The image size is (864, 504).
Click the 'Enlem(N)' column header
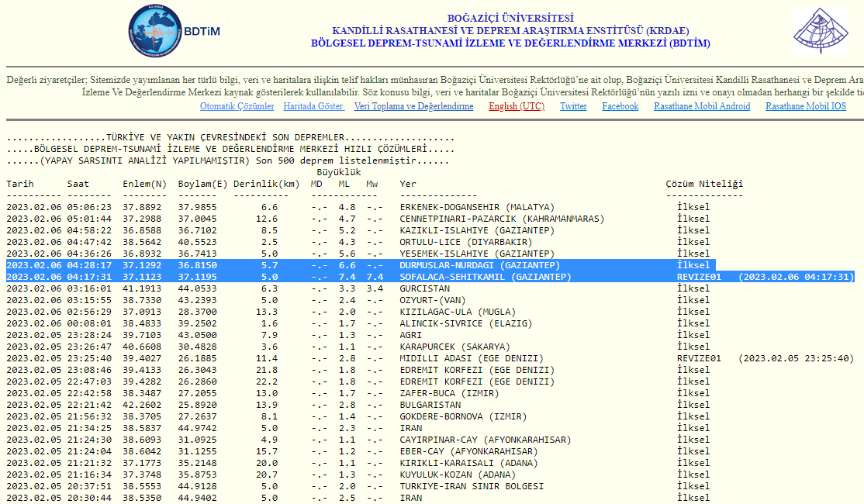point(144,184)
